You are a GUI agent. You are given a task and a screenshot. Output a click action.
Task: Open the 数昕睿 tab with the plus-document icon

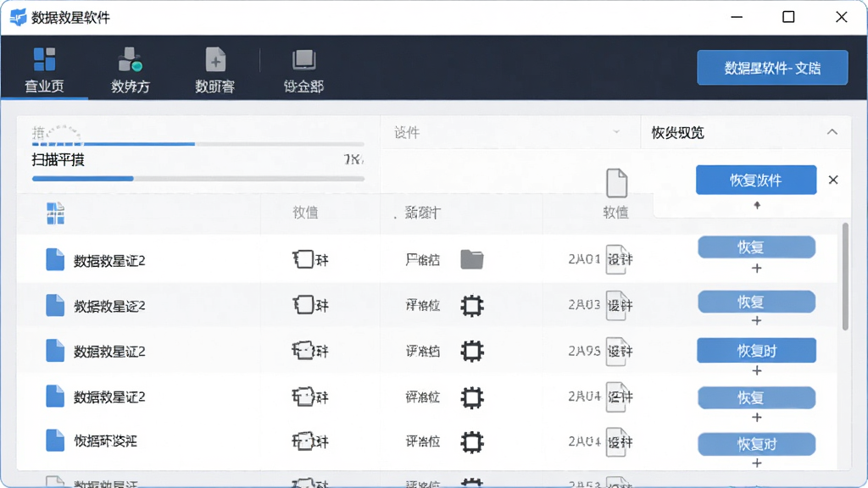pos(214,69)
